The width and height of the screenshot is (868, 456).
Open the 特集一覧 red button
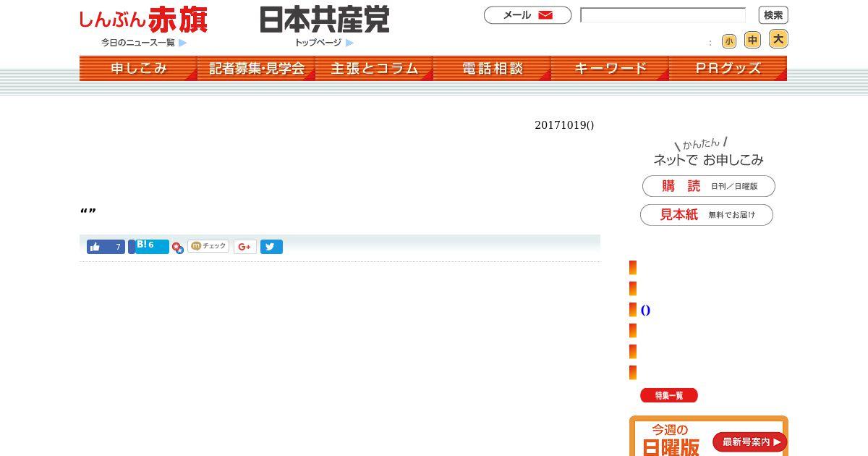(x=669, y=395)
